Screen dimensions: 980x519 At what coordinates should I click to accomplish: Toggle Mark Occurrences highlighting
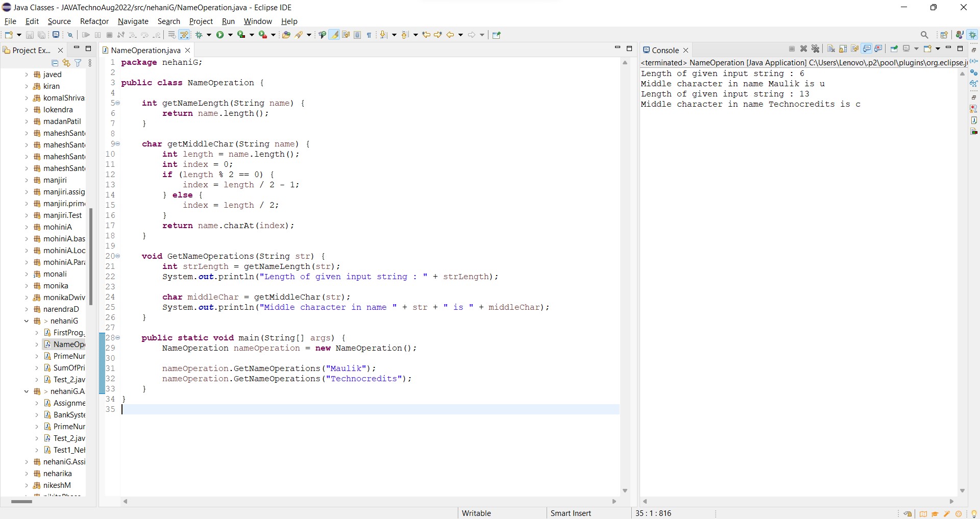[x=334, y=35]
